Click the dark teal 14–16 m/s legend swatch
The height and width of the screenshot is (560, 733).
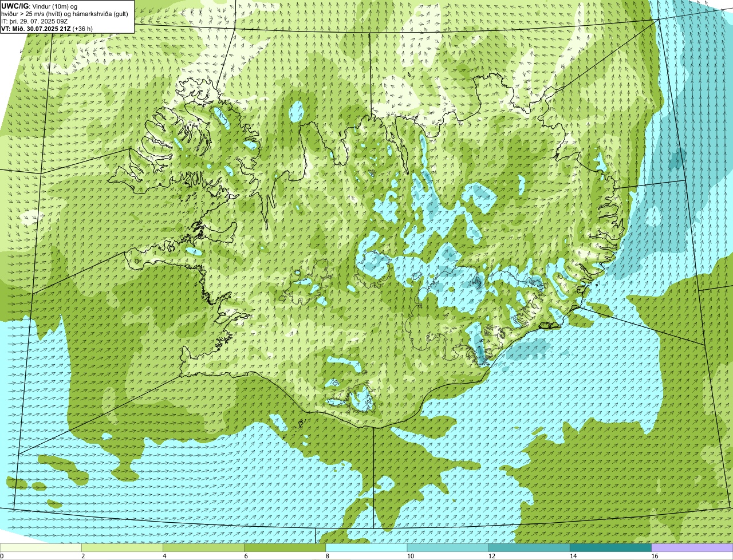(610, 548)
